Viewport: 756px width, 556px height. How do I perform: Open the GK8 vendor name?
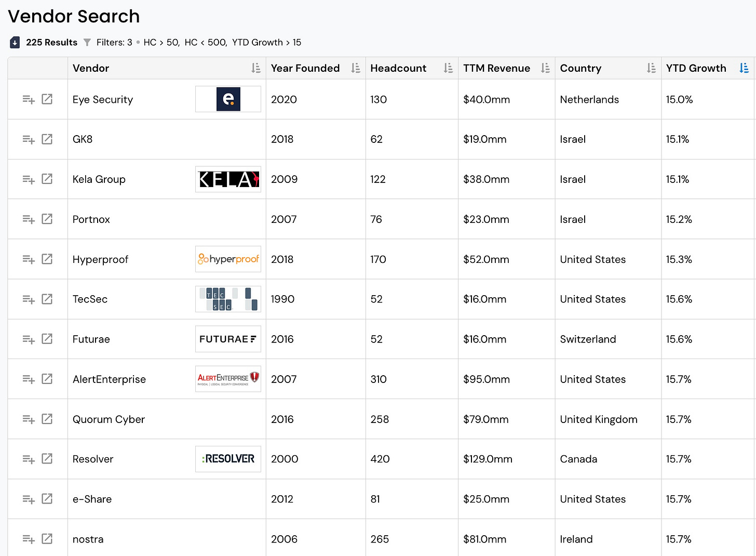pyautogui.click(x=83, y=139)
